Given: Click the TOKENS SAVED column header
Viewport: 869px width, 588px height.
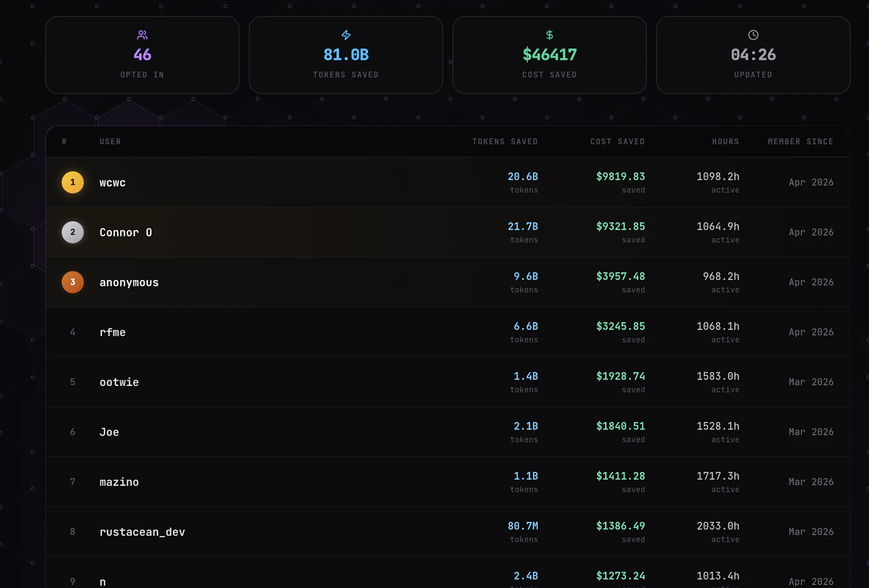Looking at the screenshot, I should click(x=505, y=142).
